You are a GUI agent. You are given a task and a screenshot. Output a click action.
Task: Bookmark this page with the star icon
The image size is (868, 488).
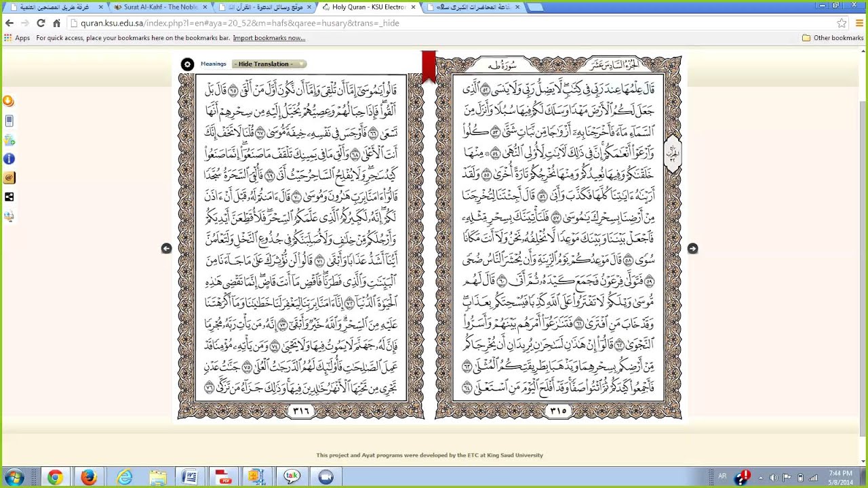842,23
